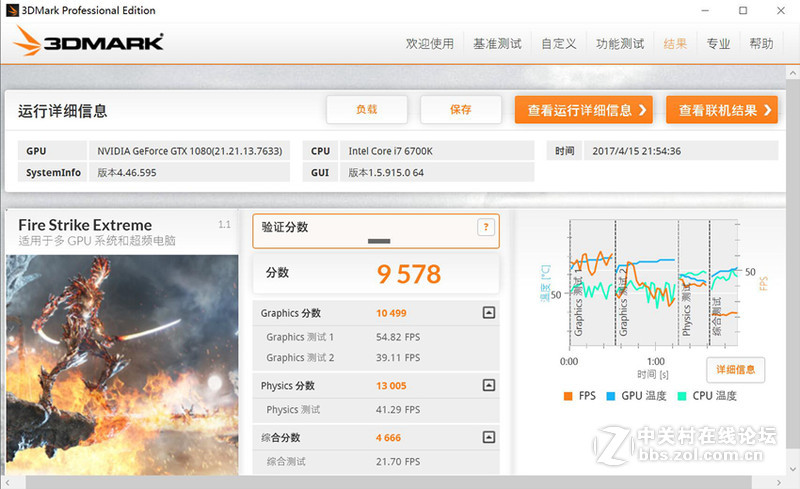The height and width of the screenshot is (489, 800).
Task: Open the 专业 tab
Action: pos(718,44)
